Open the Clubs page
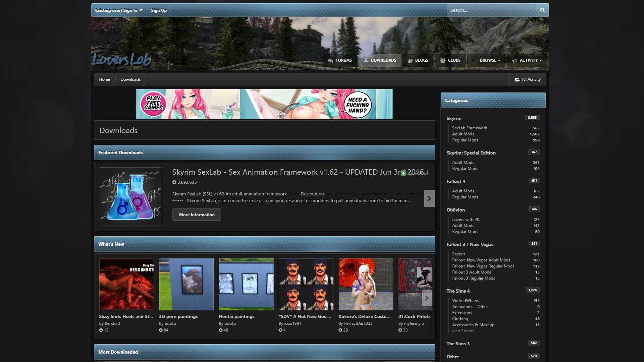 pyautogui.click(x=450, y=60)
